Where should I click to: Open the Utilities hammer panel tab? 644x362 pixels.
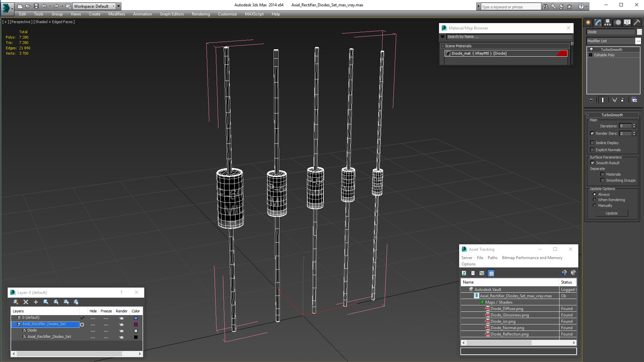pos(637,22)
